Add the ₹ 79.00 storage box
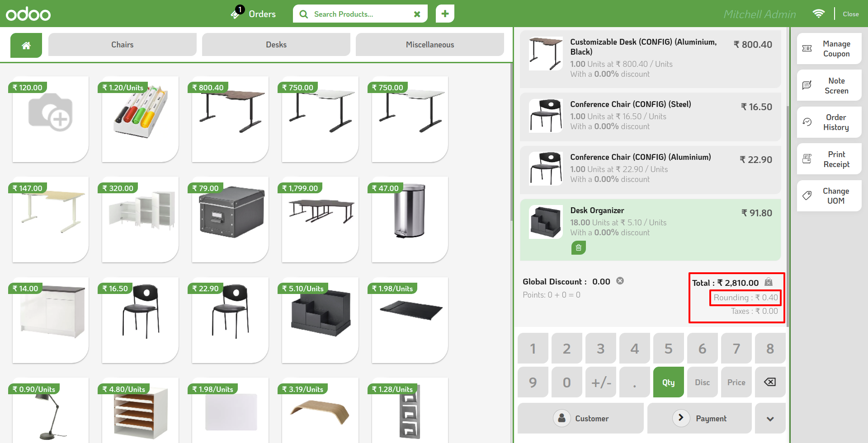The height and width of the screenshot is (443, 868). click(230, 219)
